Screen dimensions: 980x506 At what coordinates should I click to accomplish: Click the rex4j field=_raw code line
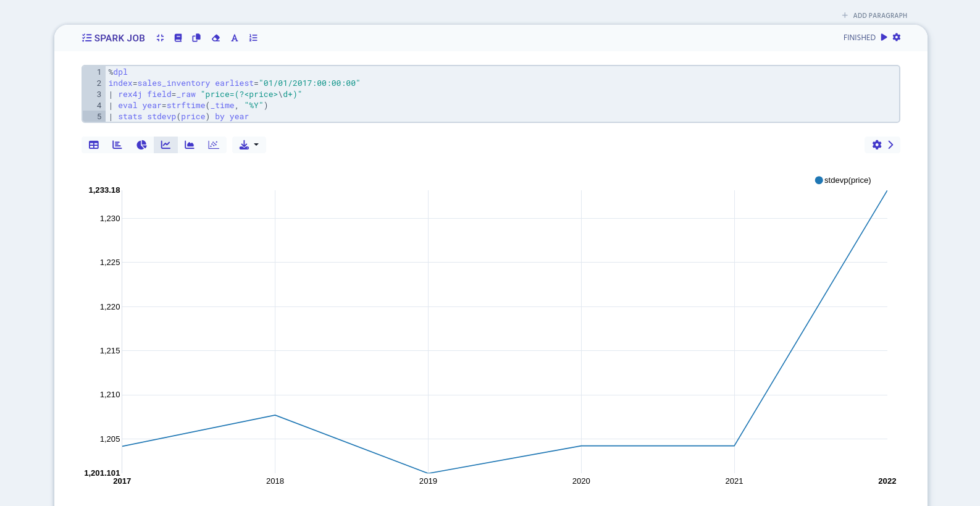(x=502, y=95)
